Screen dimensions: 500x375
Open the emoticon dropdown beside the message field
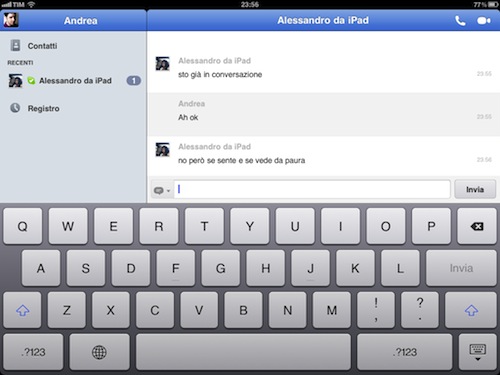click(162, 190)
